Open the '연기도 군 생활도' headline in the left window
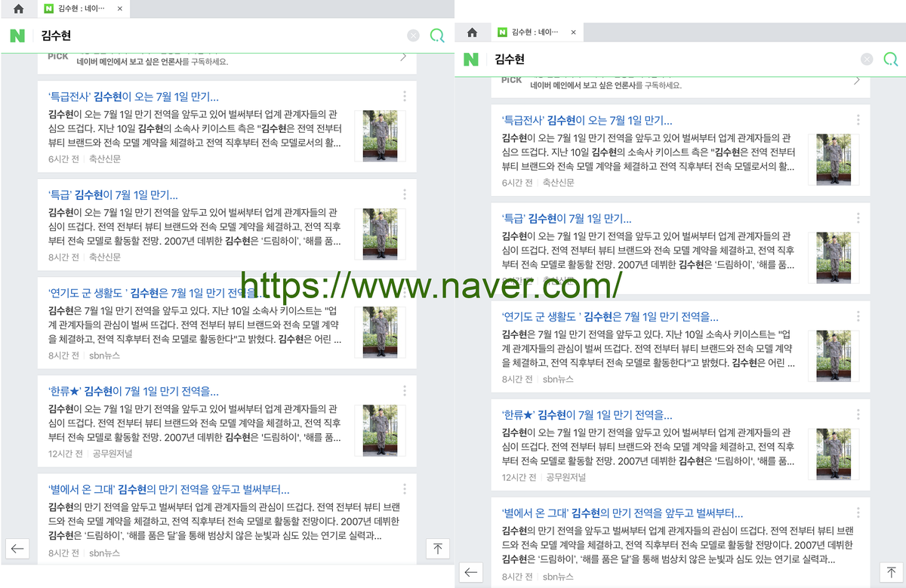 [x=156, y=293]
